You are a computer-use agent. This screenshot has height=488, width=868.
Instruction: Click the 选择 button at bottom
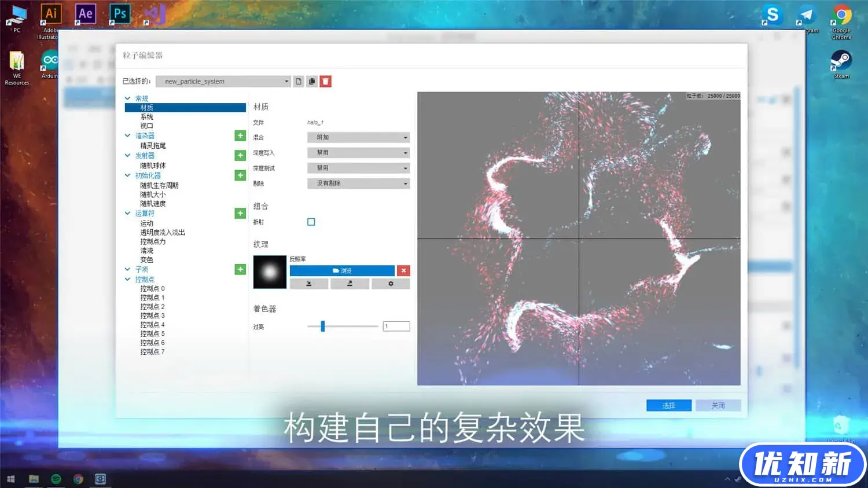click(x=668, y=405)
